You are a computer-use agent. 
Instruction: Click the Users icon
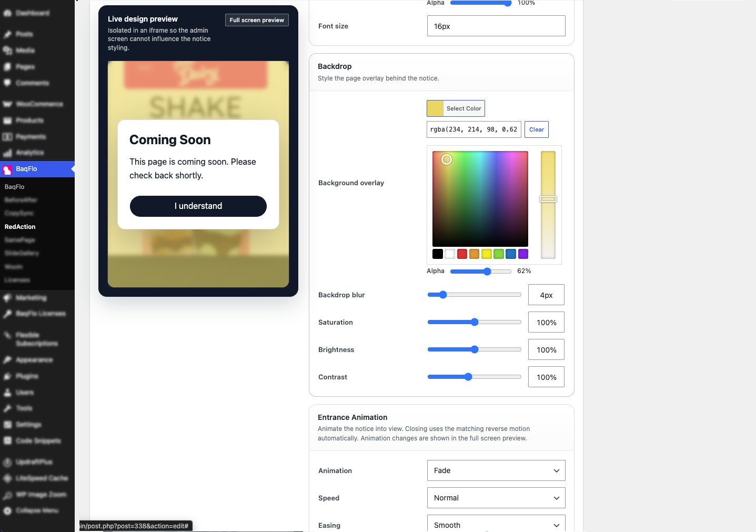pyautogui.click(x=7, y=393)
